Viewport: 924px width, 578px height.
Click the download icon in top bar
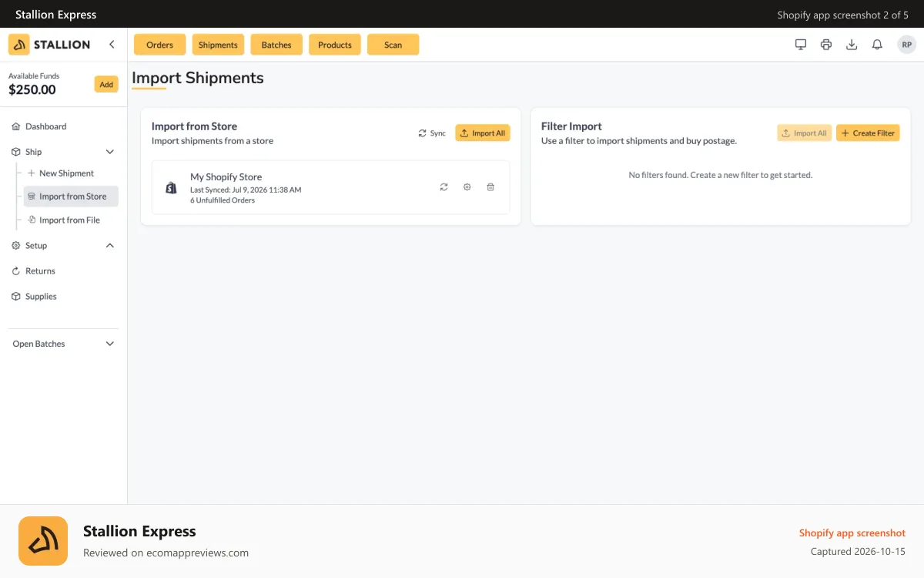tap(852, 45)
